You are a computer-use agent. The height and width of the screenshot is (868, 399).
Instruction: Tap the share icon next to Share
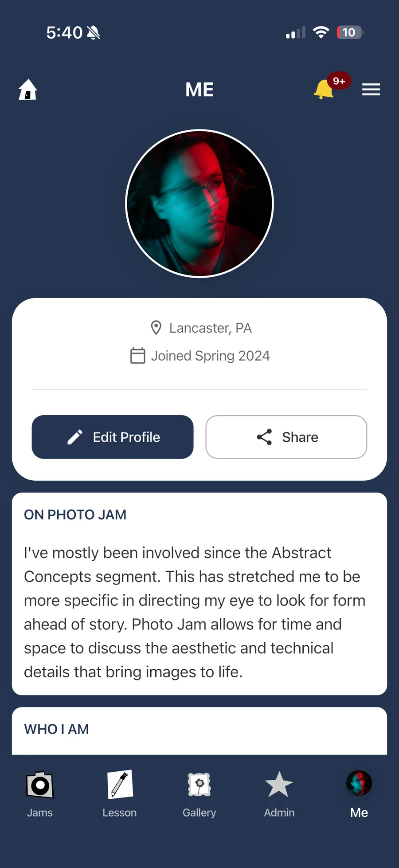pyautogui.click(x=264, y=437)
